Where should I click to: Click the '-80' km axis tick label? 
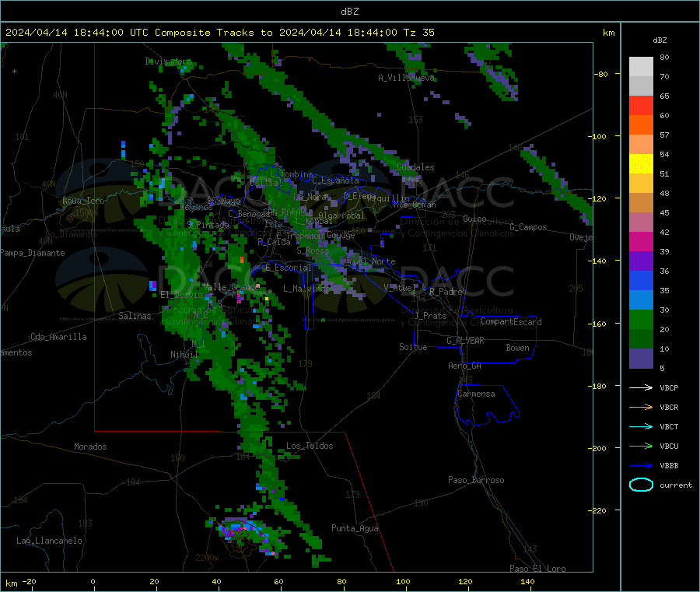(x=601, y=74)
